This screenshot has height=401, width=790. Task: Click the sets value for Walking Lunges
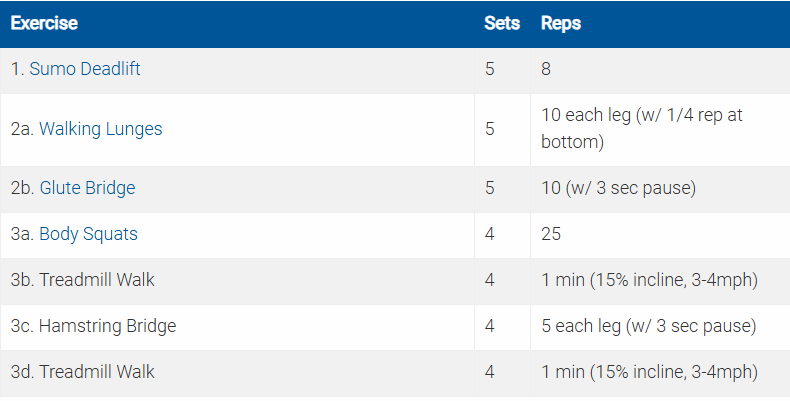[489, 129]
